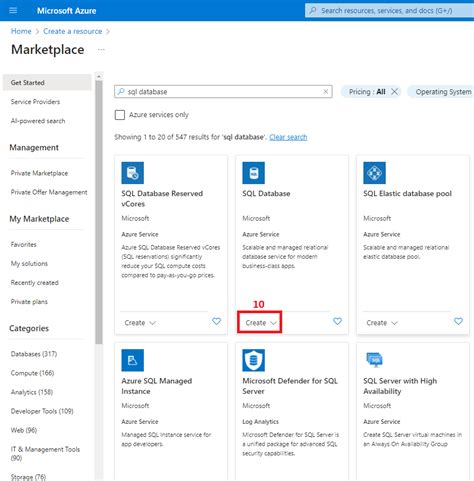Favorite SQL Elastic database pool with heart
Image resolution: width=474 pixels, height=481 pixels.
[458, 321]
